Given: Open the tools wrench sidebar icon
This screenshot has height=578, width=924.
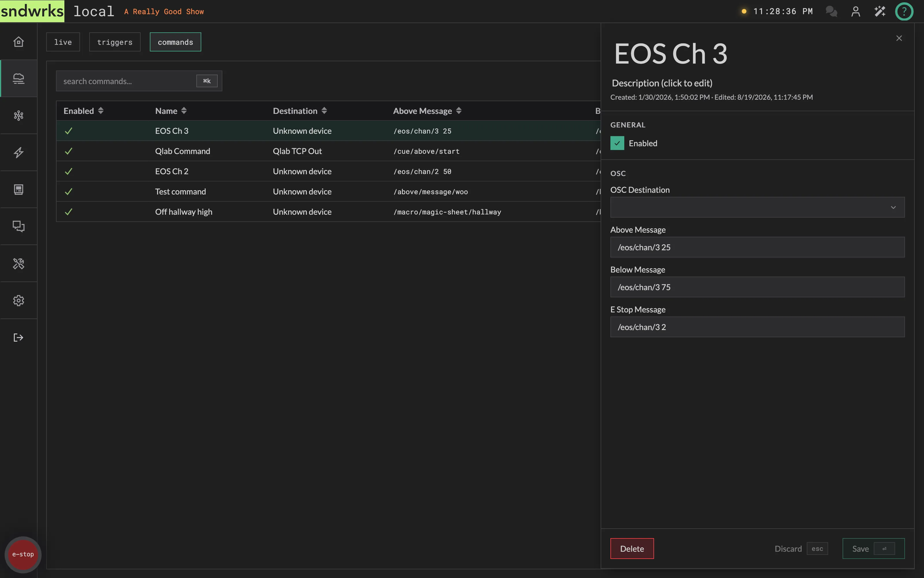Looking at the screenshot, I should (x=18, y=263).
